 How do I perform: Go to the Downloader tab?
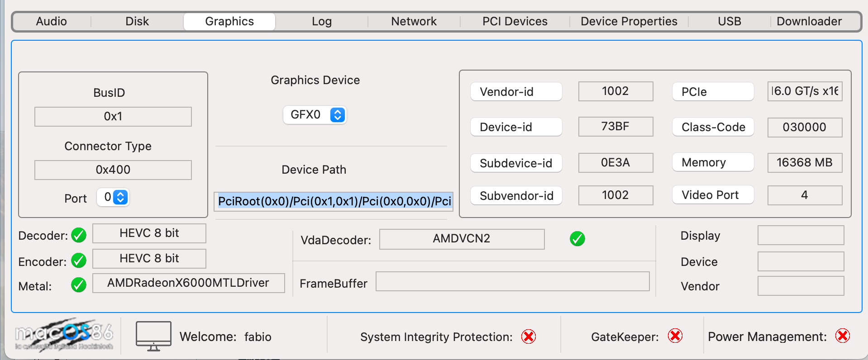[809, 21]
